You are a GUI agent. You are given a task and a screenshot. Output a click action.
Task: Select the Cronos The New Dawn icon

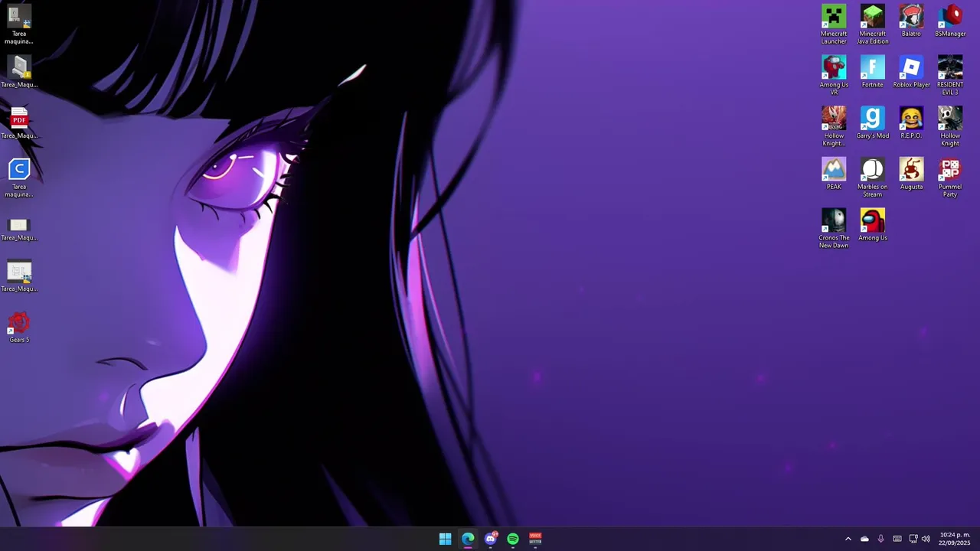(x=834, y=229)
